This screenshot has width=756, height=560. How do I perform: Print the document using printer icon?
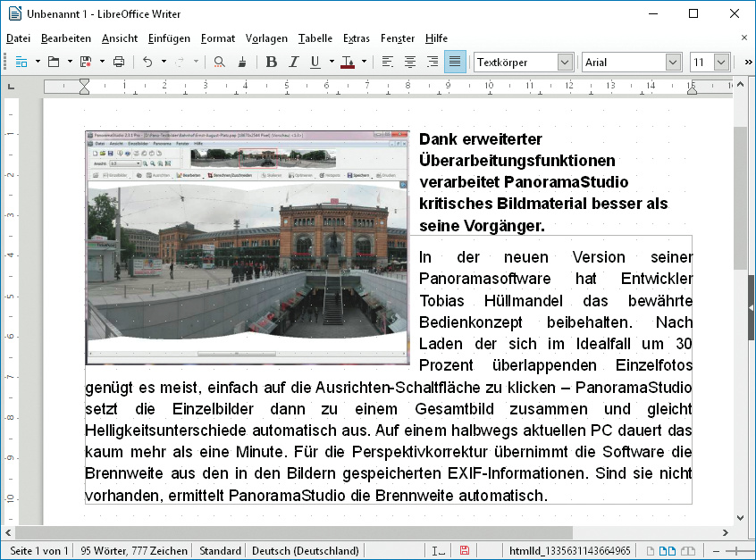(119, 62)
